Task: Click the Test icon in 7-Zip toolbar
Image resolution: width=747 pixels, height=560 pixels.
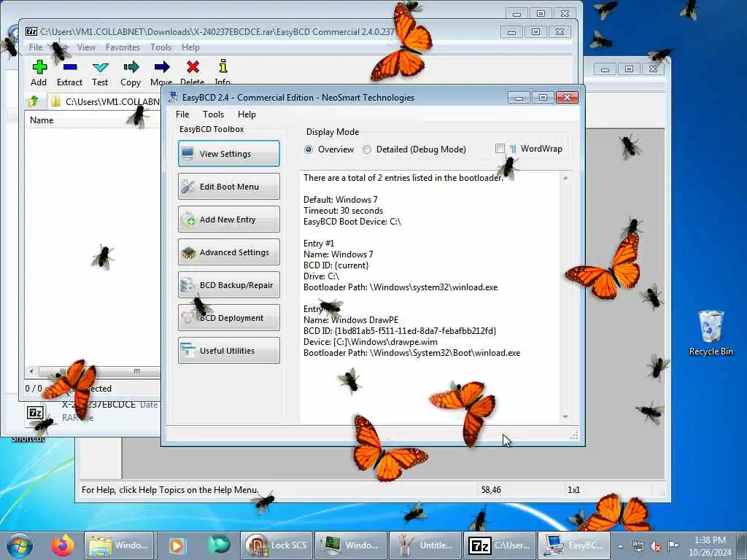Action: pos(101,67)
